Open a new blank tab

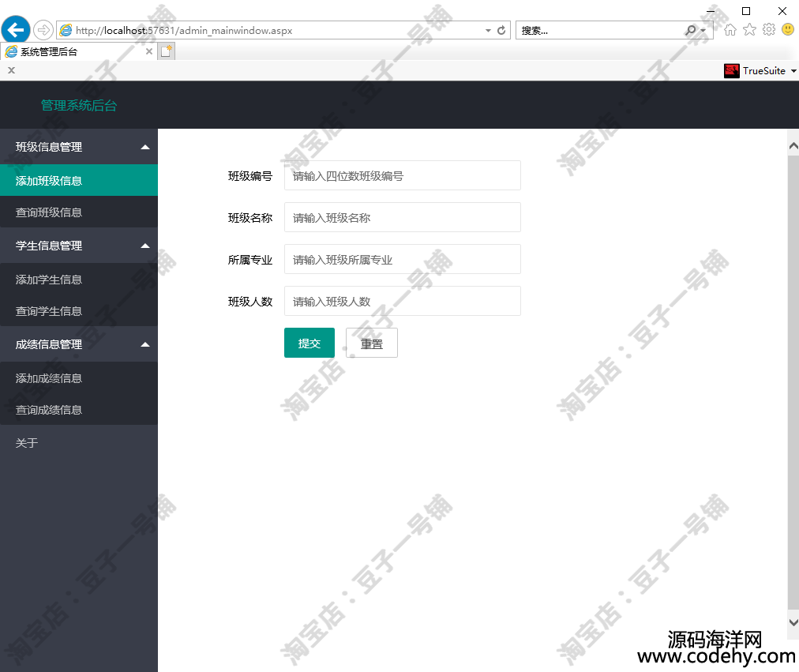pyautogui.click(x=167, y=51)
